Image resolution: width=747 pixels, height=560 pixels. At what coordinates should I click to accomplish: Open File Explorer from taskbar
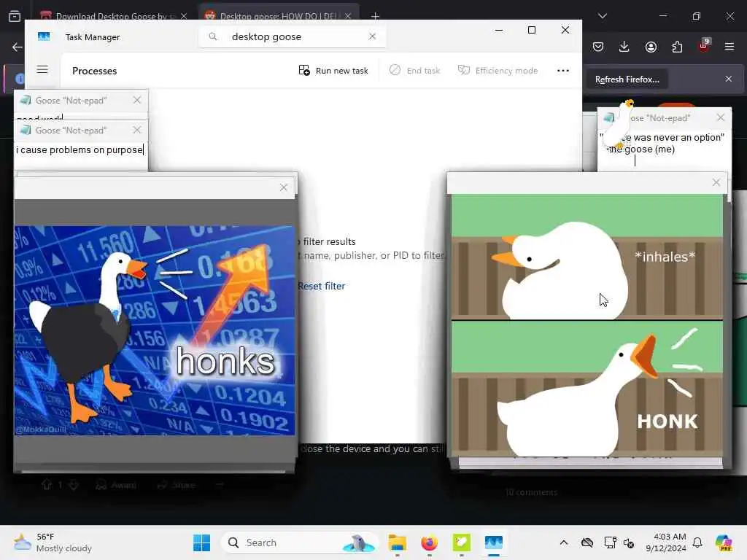[397, 542]
